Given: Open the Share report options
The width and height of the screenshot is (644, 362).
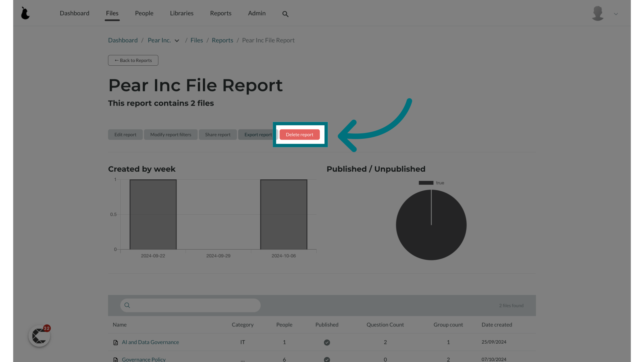Looking at the screenshot, I should click(218, 134).
